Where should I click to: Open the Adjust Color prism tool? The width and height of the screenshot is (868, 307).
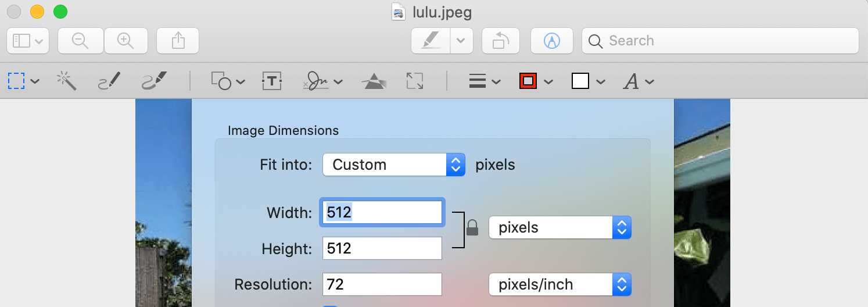point(373,81)
